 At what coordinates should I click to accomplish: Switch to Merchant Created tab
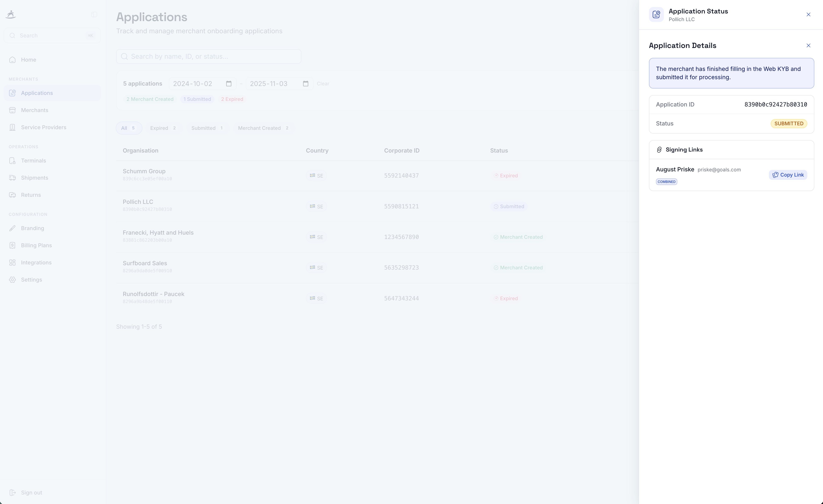[x=263, y=128]
